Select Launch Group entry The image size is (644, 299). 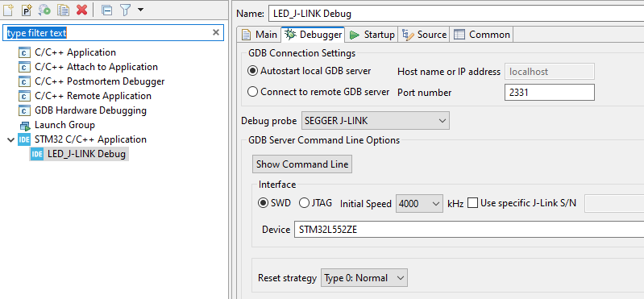pos(65,125)
